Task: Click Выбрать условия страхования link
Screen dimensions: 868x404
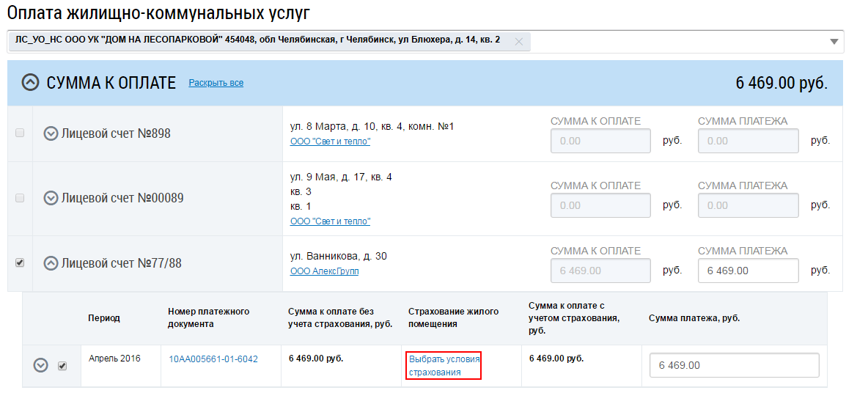Action: point(444,365)
